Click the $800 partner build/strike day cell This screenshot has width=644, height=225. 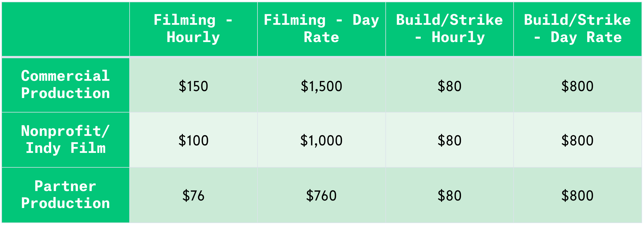click(578, 195)
